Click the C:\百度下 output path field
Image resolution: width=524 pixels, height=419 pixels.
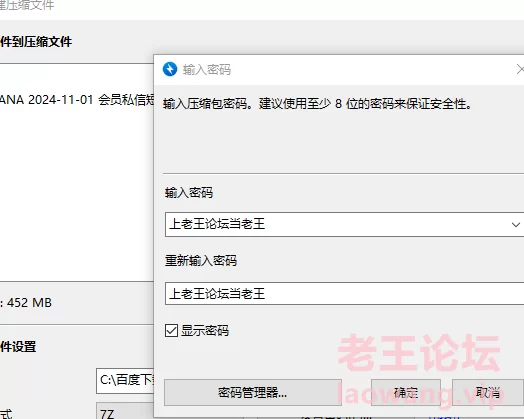[x=125, y=380]
